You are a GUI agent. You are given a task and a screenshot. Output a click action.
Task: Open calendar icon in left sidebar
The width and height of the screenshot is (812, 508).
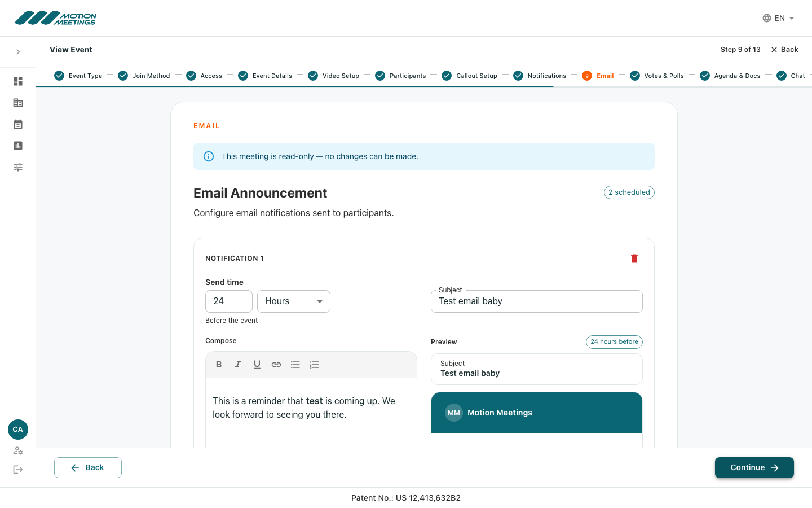18,124
